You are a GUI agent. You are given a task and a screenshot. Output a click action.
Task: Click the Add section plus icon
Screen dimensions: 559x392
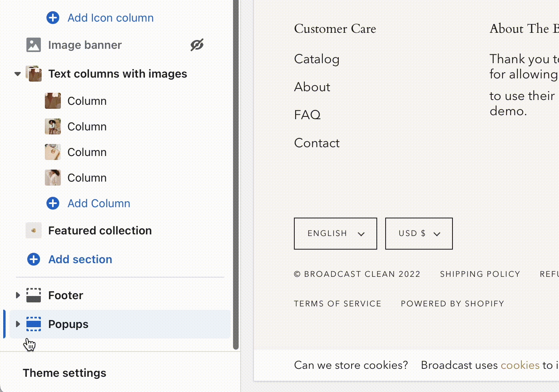coord(34,259)
